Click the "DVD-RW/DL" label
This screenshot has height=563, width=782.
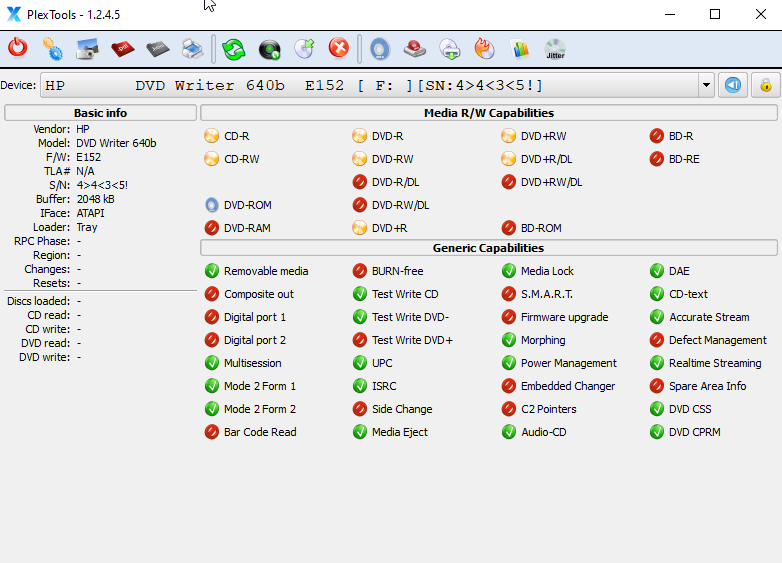(x=400, y=205)
